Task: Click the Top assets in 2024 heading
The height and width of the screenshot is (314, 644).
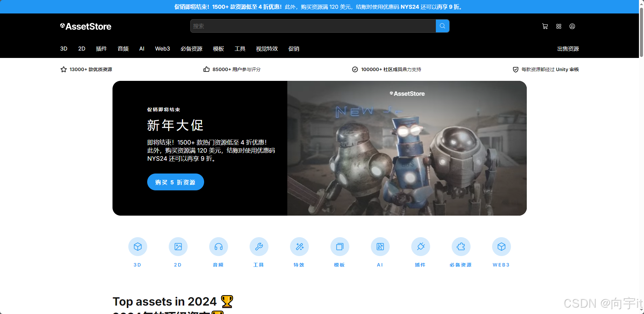Action: pos(173,302)
